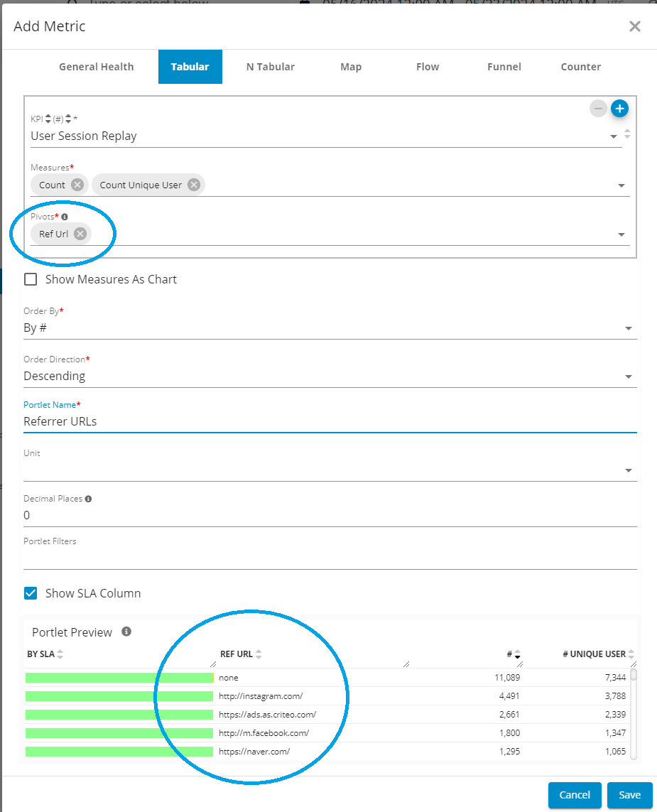Screen dimensions: 657x812
Task: Click the Portlet Name input field
Action: (x=330, y=421)
